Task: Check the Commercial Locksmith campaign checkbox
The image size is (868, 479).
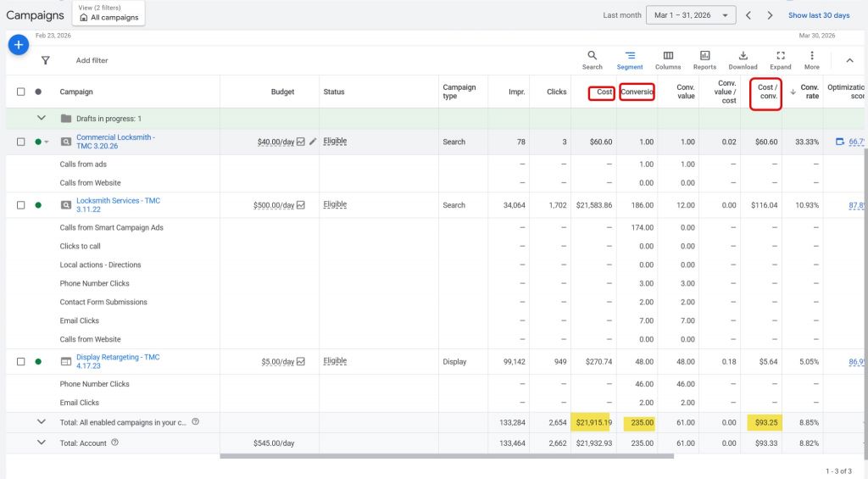Action: pyautogui.click(x=20, y=142)
